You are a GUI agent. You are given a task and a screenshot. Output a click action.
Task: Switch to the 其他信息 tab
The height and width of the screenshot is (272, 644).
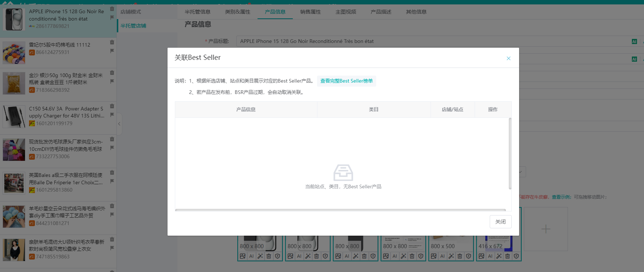coord(416,12)
